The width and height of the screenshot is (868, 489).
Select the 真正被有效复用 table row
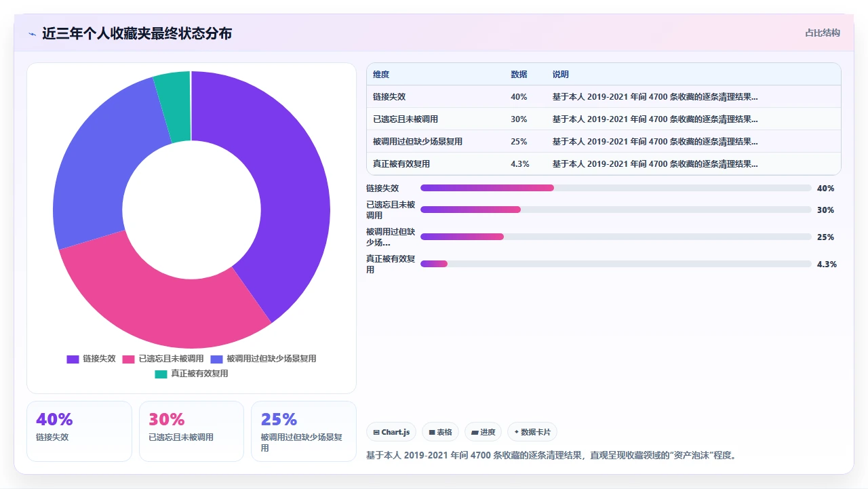(604, 164)
